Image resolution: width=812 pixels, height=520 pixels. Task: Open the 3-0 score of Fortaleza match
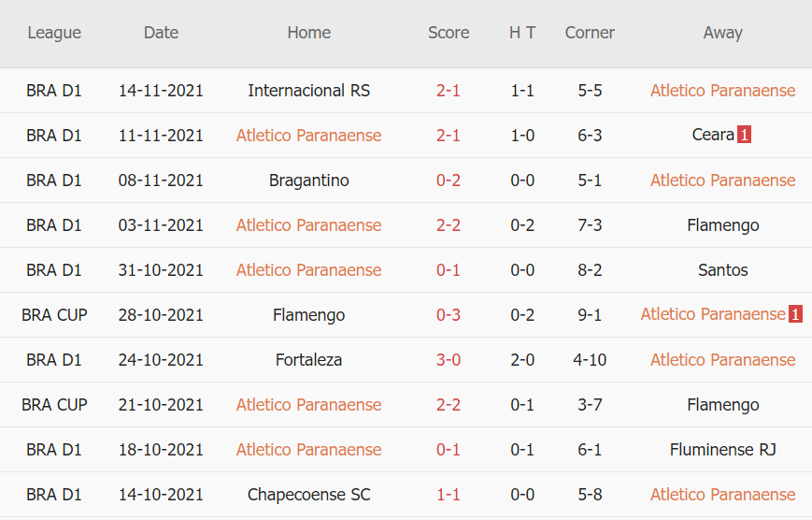[449, 360]
